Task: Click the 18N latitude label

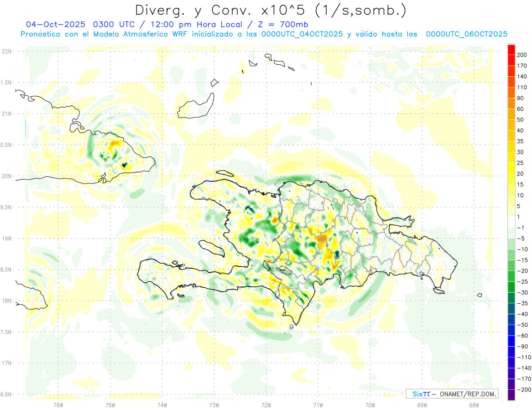Action: [x=7, y=301]
